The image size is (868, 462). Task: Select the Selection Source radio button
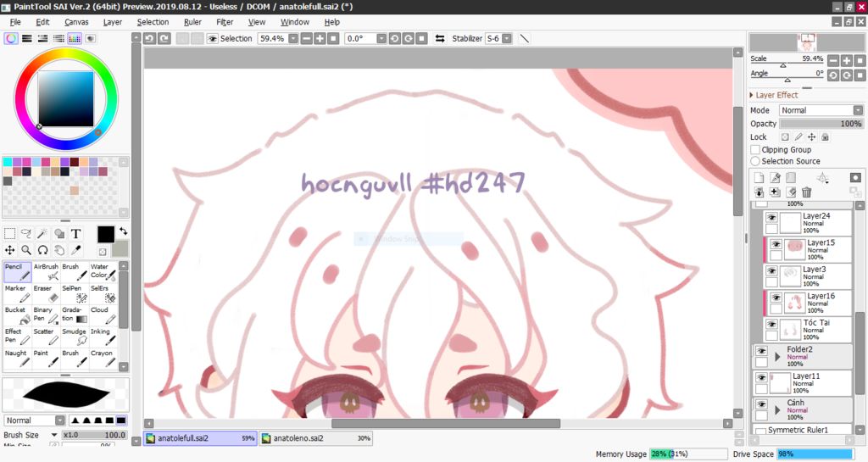[x=755, y=161]
